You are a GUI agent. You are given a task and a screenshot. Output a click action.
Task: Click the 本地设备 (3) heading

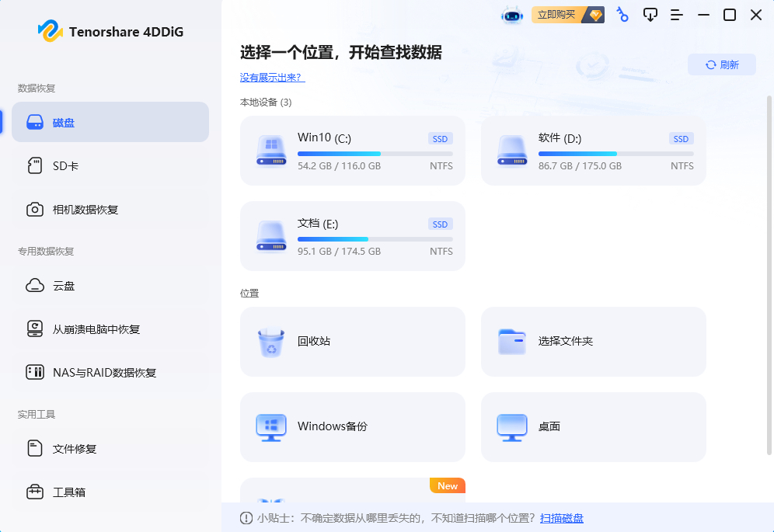pos(266,103)
